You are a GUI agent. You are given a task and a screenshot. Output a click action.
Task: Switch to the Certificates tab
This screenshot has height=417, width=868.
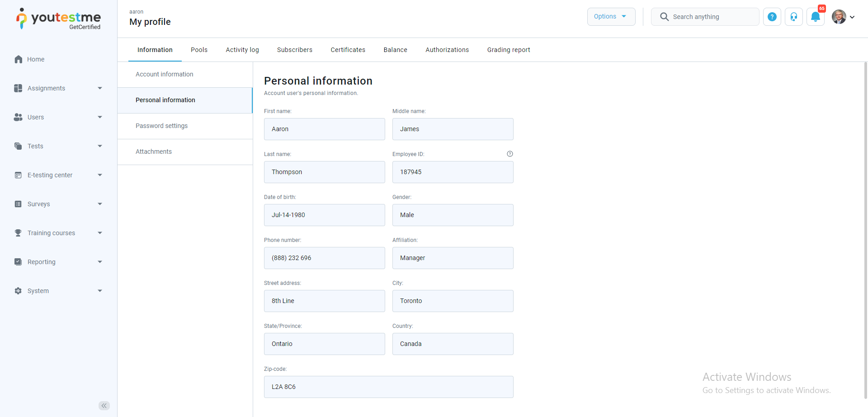348,50
